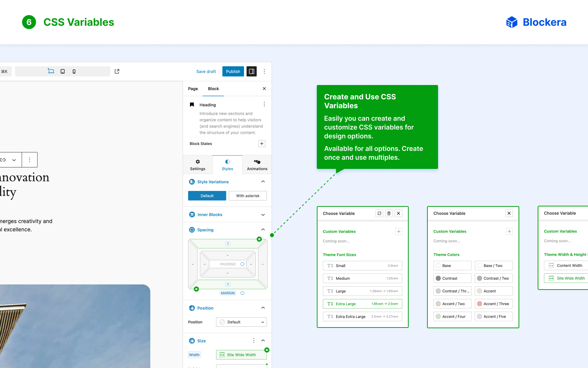Click the top margin value 1
This screenshot has width=588, height=368.
(228, 244)
